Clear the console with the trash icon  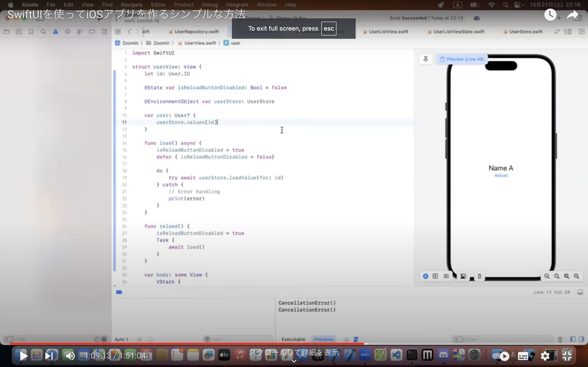tap(560, 339)
